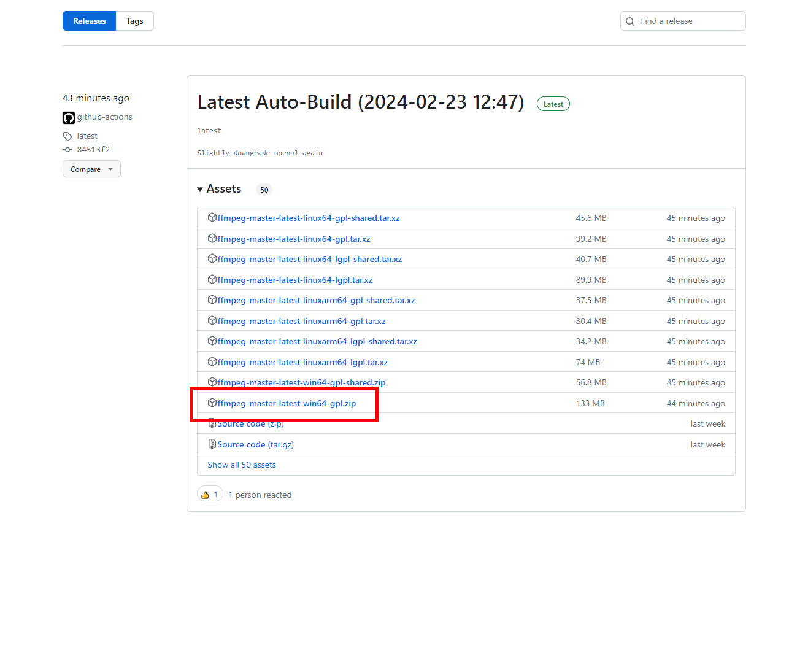The height and width of the screenshot is (672, 808).
Task: Click the search magnifier icon
Action: tap(630, 21)
